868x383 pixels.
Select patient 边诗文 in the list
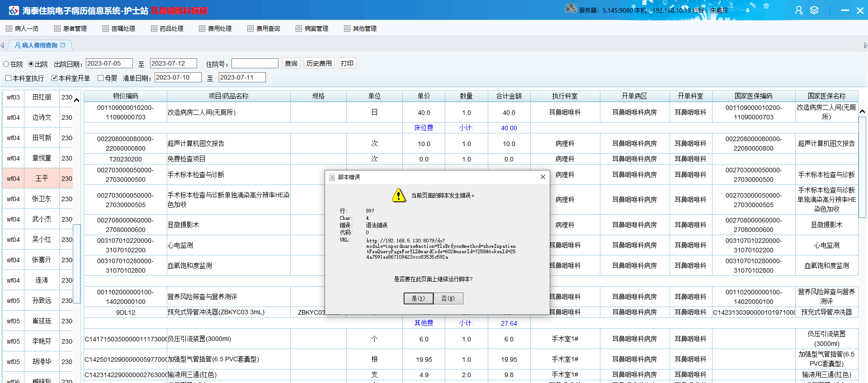click(42, 118)
